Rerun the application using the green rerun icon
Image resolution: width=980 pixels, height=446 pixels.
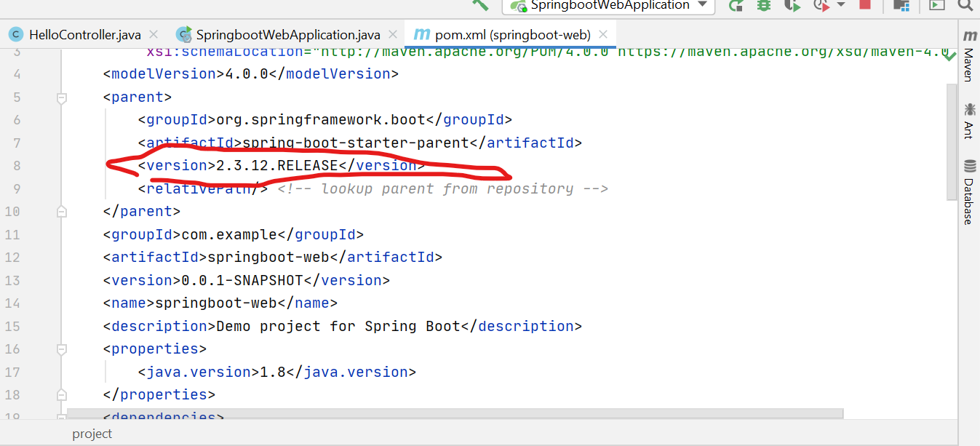coord(735,6)
